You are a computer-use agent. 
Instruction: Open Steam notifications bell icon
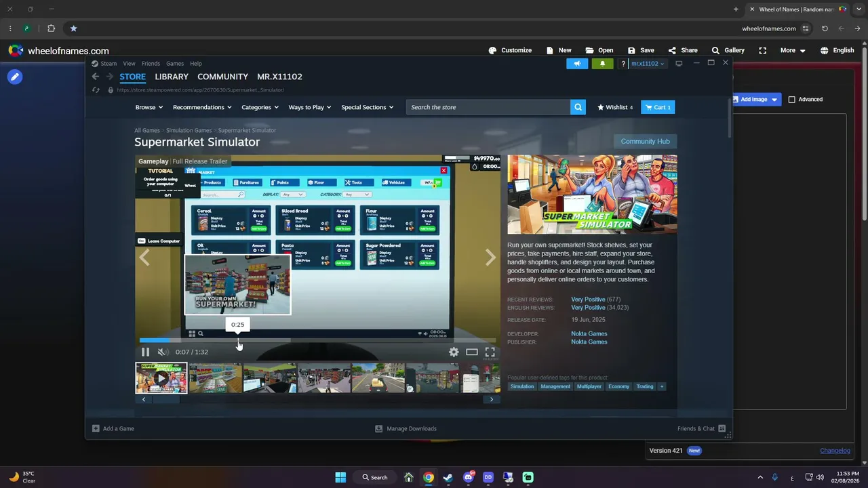[x=602, y=64]
